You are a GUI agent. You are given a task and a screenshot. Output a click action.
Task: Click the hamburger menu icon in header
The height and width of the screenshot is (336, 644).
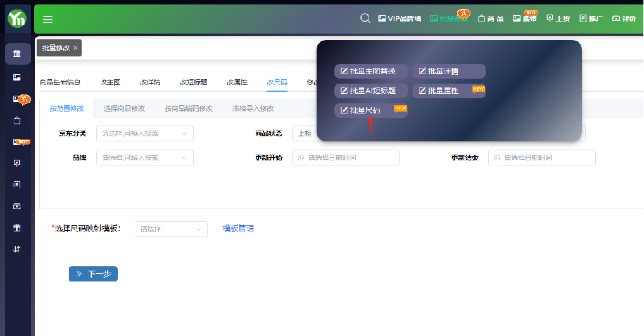(x=47, y=19)
